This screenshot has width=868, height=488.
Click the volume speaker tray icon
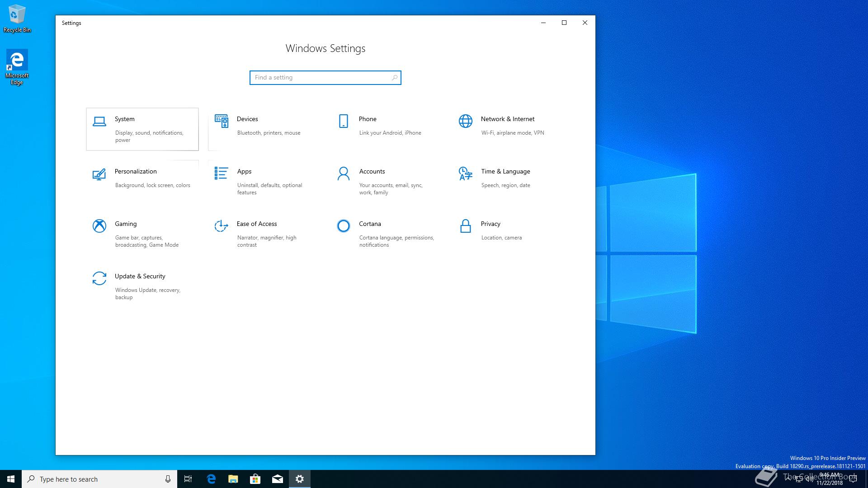[x=809, y=479]
